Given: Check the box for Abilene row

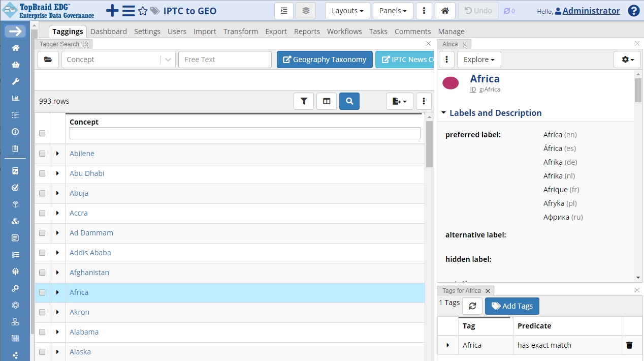Looking at the screenshot, I should (x=42, y=154).
